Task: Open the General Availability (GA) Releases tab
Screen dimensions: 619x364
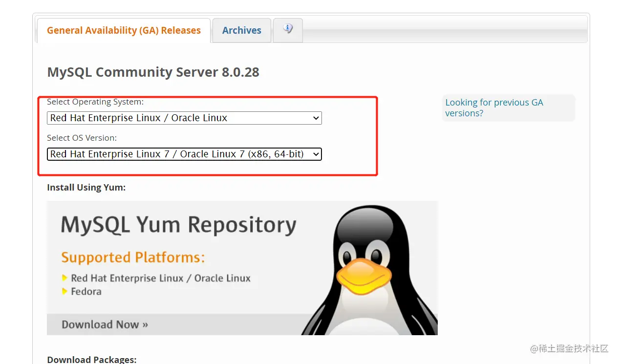Action: coord(124,30)
